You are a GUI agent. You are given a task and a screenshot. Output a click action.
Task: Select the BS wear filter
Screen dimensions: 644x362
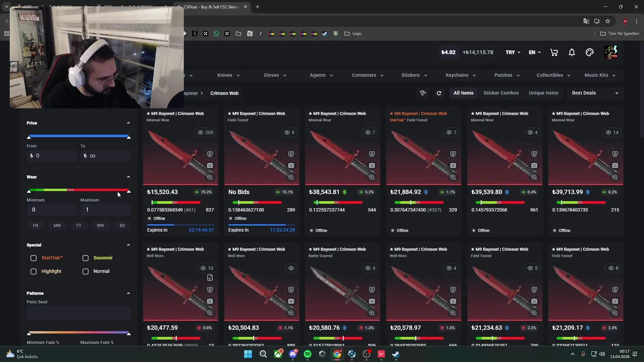pyautogui.click(x=122, y=226)
